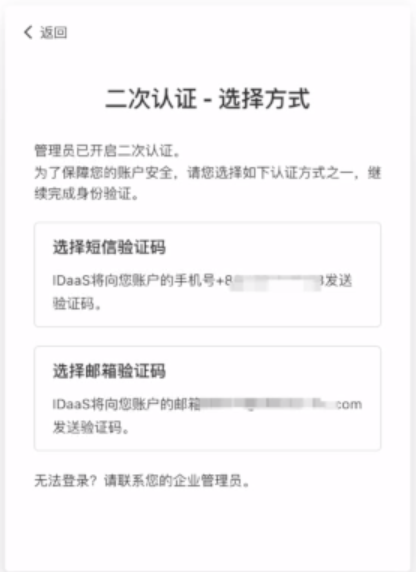This screenshot has height=572, width=416.
Task: Click 请联系您的企业管理员 contact text
Action: point(177,480)
